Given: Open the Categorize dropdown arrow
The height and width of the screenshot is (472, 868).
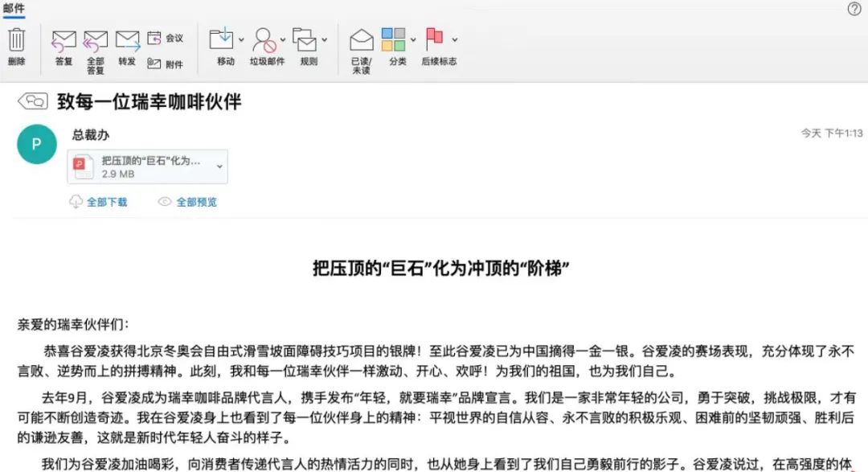Looking at the screenshot, I should [x=413, y=40].
